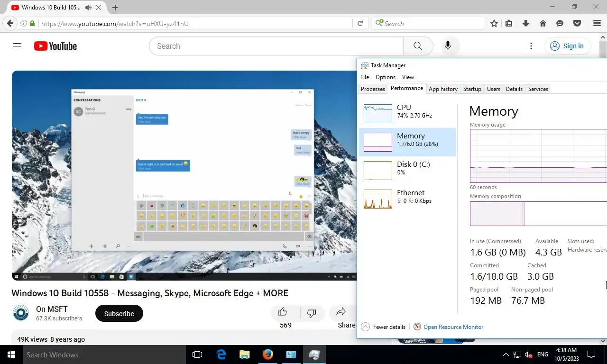Screen dimensions: 607x364
Task: Open the bookmarks list icon in Firefox toolbar
Action: pos(509,23)
